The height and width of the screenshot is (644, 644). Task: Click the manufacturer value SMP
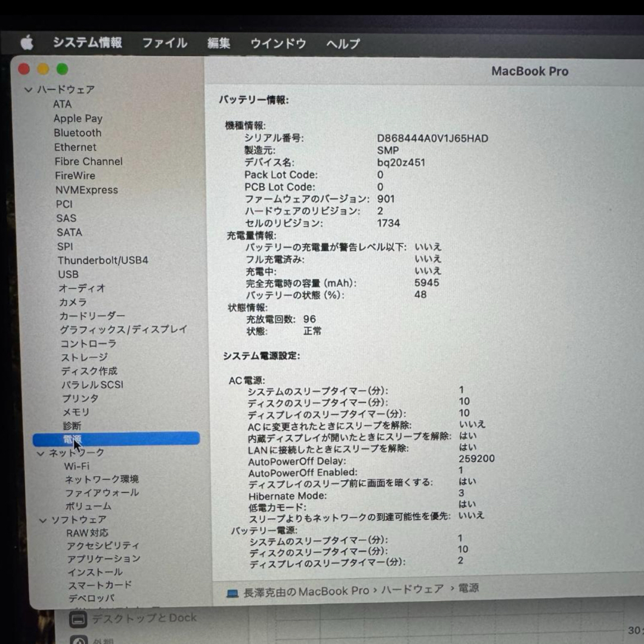coord(388,151)
